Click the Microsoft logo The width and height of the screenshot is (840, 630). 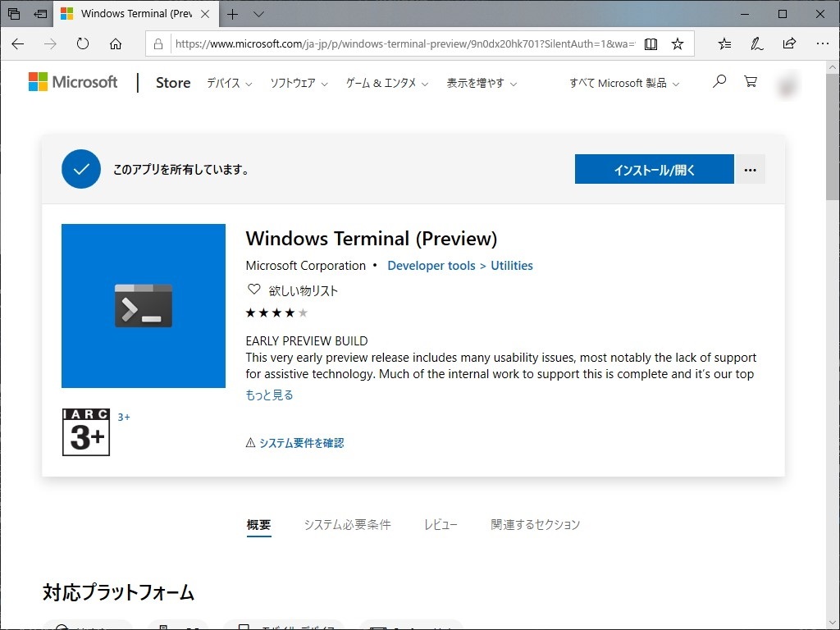click(x=72, y=82)
